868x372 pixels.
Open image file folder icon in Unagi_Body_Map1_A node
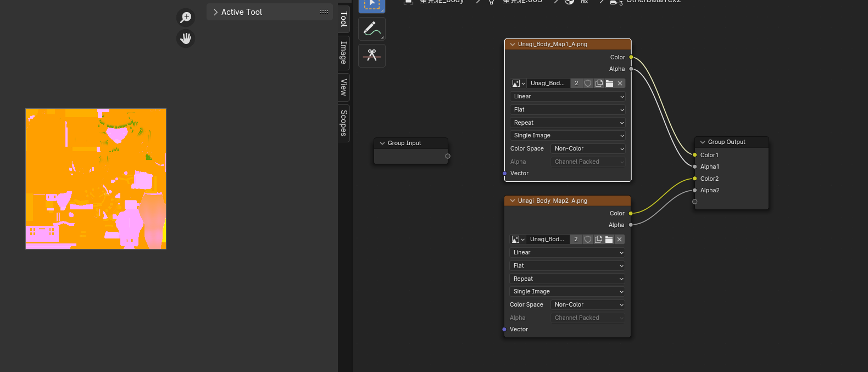tap(609, 84)
